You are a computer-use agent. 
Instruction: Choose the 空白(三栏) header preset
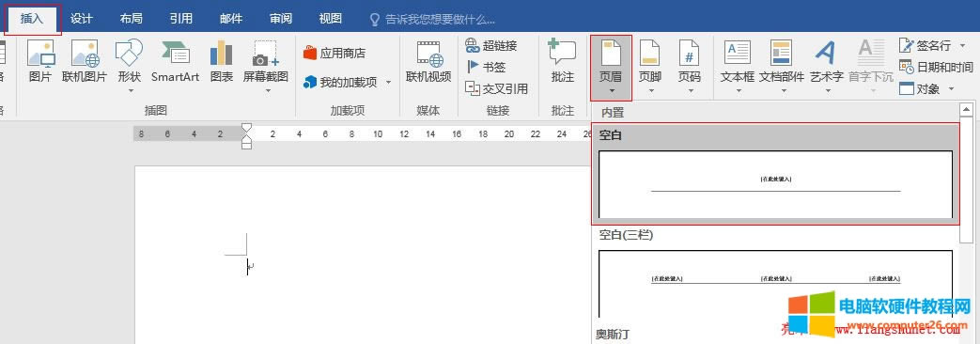pos(775,274)
